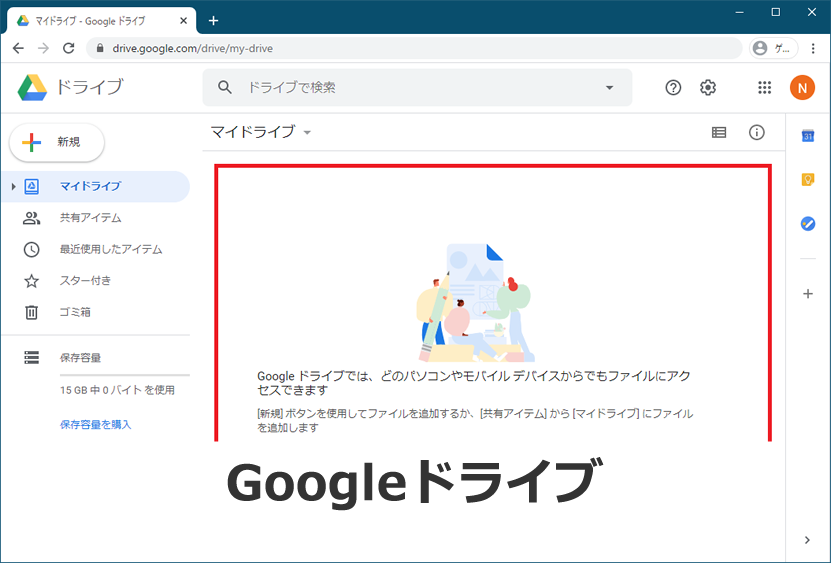Viewport: 831px width, 563px height.
Task: Open the N account avatar
Action: [x=802, y=87]
